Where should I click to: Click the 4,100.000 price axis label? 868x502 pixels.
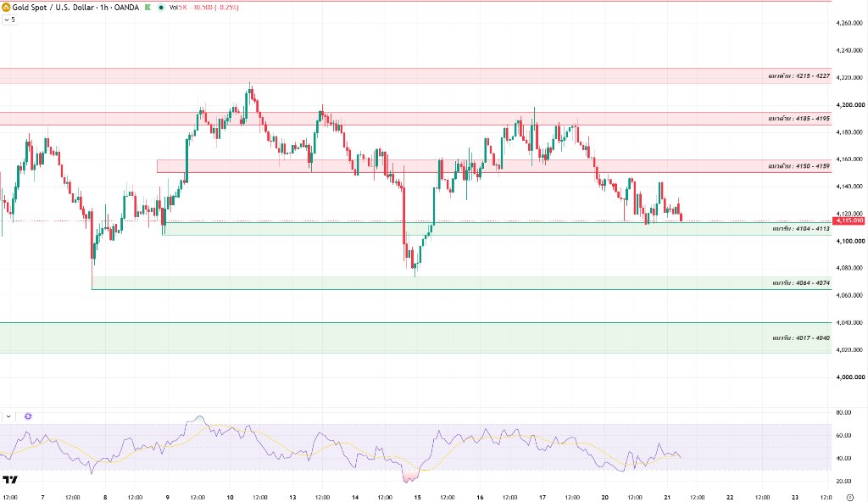coord(850,241)
